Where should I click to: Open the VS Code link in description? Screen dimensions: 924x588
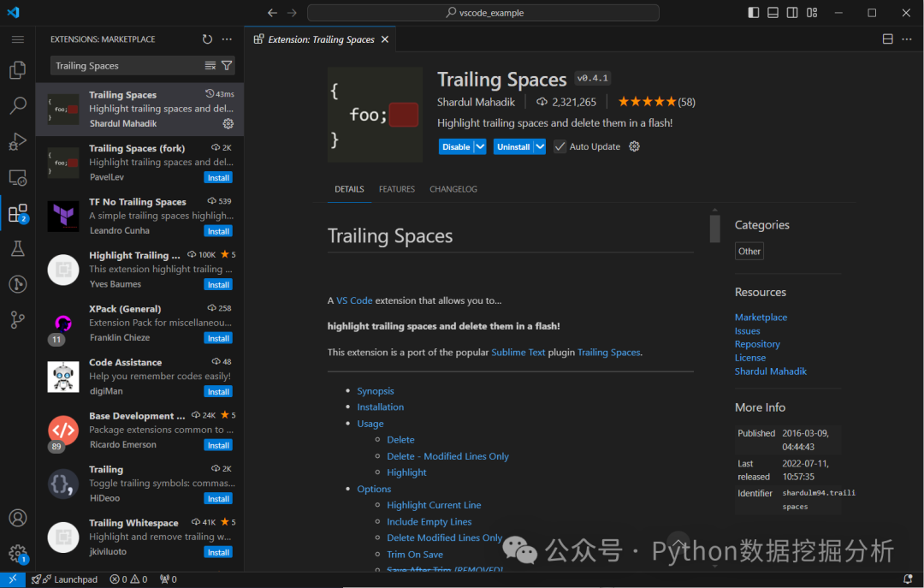354,300
